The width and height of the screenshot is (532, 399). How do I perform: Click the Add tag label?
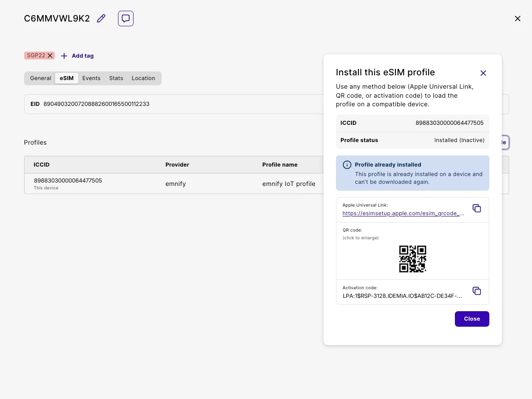[x=83, y=56]
